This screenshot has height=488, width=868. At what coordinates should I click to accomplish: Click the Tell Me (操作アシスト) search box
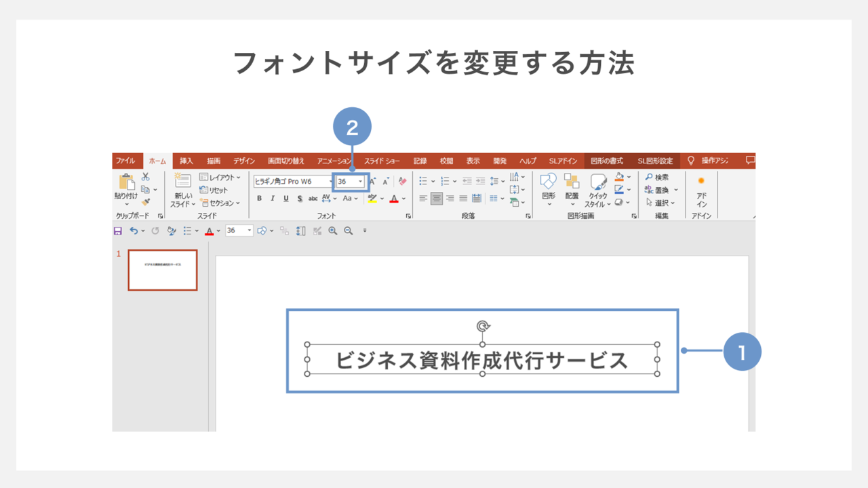tap(708, 161)
